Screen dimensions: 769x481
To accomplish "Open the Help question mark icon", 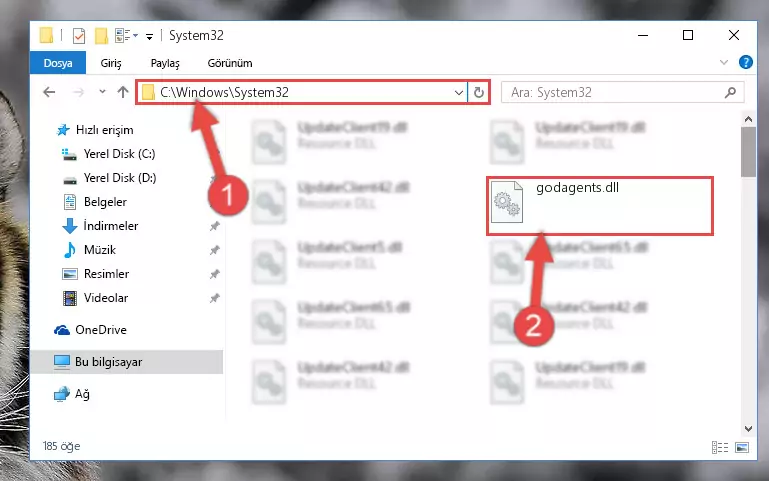I will tap(745, 62).
